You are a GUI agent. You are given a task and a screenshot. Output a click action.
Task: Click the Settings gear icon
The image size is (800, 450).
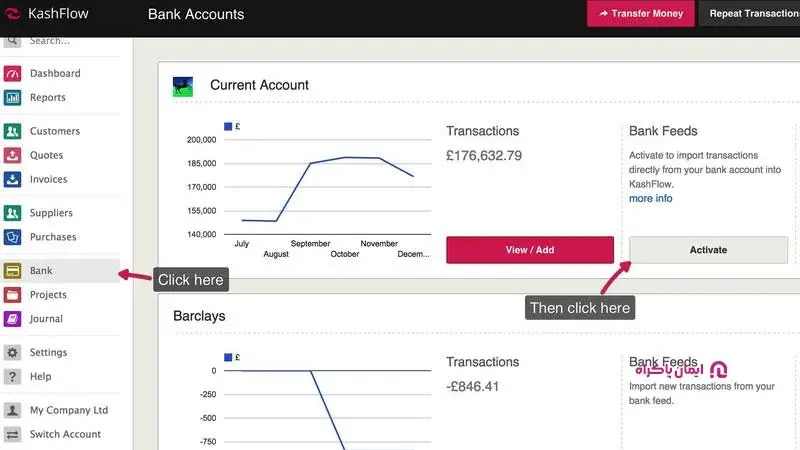click(x=13, y=353)
